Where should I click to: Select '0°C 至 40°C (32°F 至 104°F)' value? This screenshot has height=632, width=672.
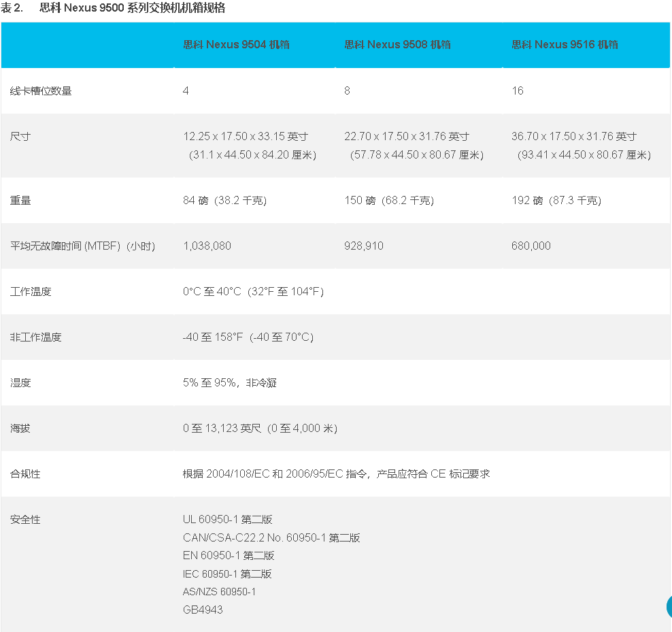[253, 292]
